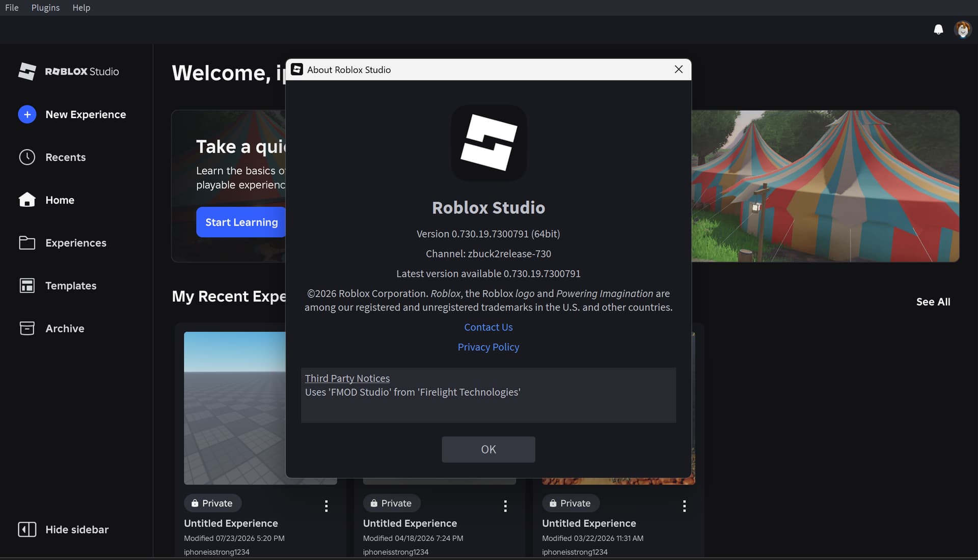The image size is (978, 560).
Task: Click Untitled Experience title modified 07/23/2026
Action: 231,523
